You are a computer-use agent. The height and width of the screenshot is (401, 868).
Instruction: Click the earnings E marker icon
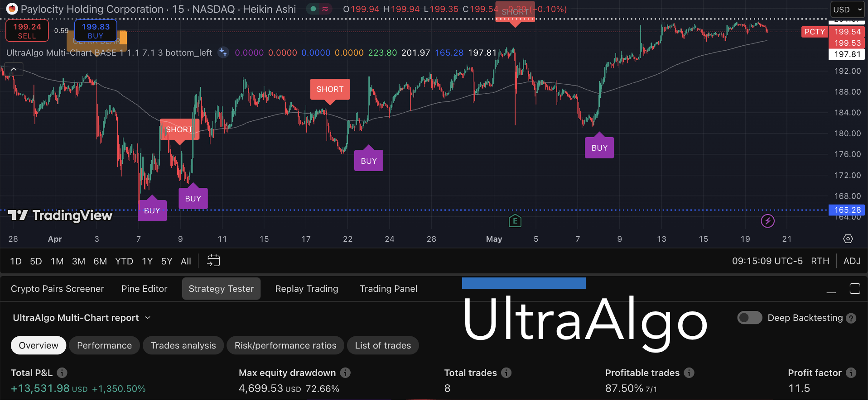point(515,221)
